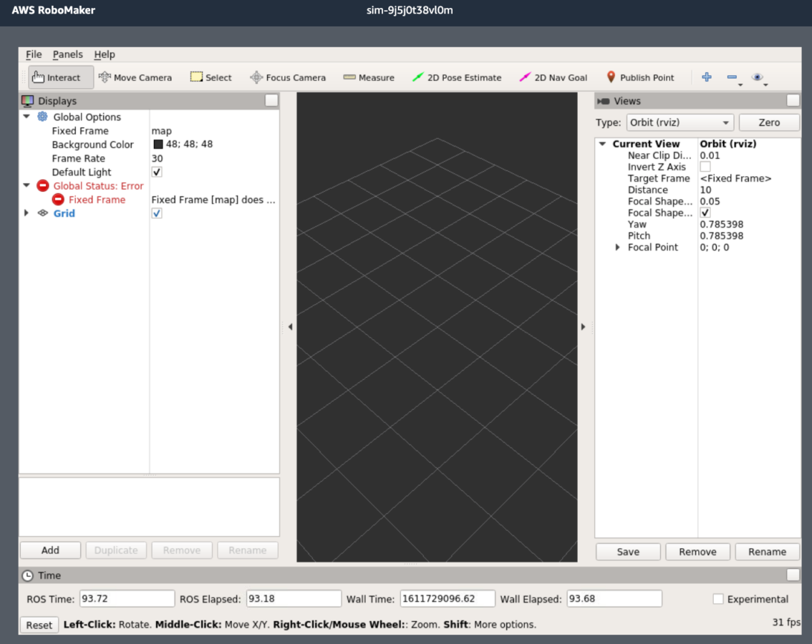Click the Rename button in Views panel
This screenshot has height=644, width=812.
point(767,552)
